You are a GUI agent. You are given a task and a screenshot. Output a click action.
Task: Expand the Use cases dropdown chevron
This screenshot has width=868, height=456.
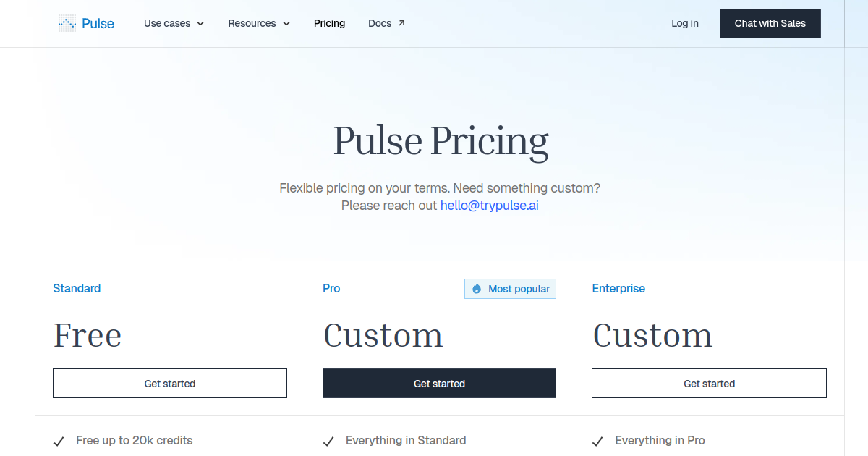200,24
